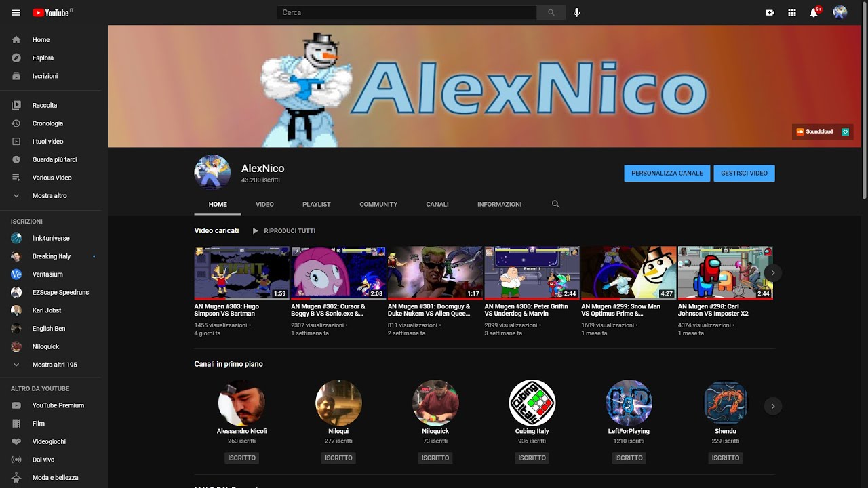This screenshot has width=868, height=488.
Task: Show next featured channels with arrow
Action: (772, 406)
